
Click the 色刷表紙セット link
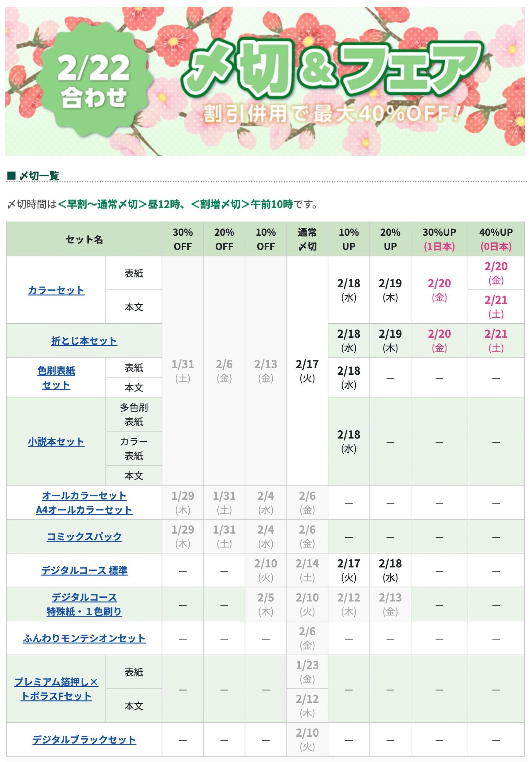(x=56, y=377)
